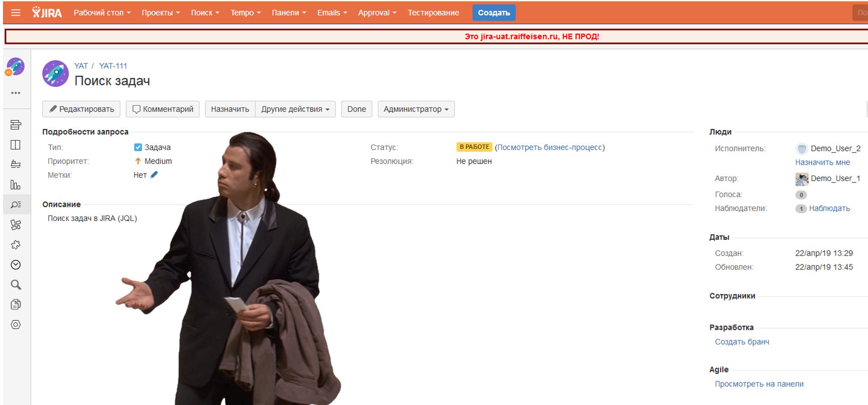Click the Описание section header
The width and height of the screenshot is (868, 405).
coord(62,204)
